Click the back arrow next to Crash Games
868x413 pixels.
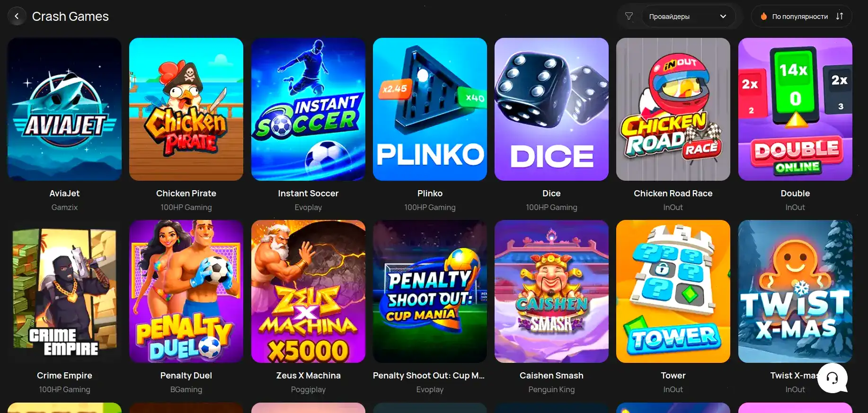tap(17, 17)
